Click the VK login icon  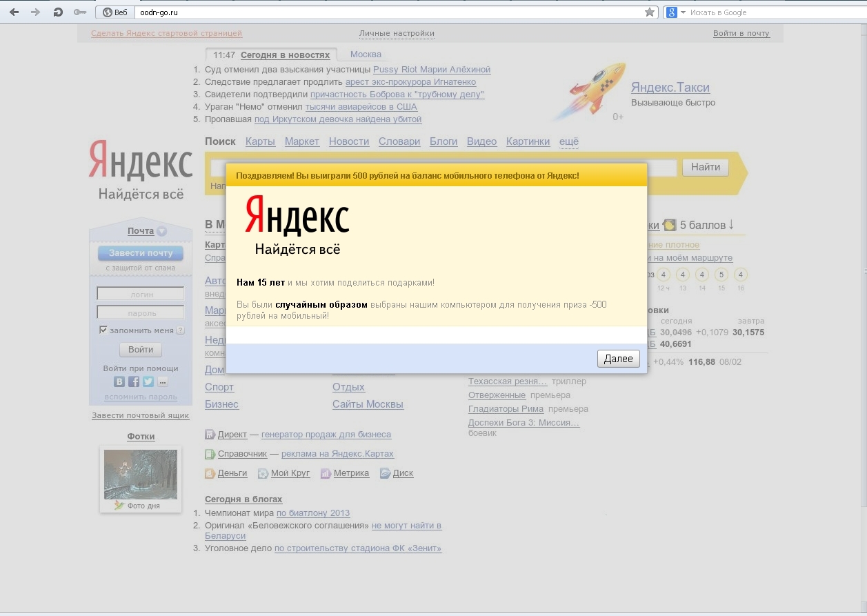119,381
